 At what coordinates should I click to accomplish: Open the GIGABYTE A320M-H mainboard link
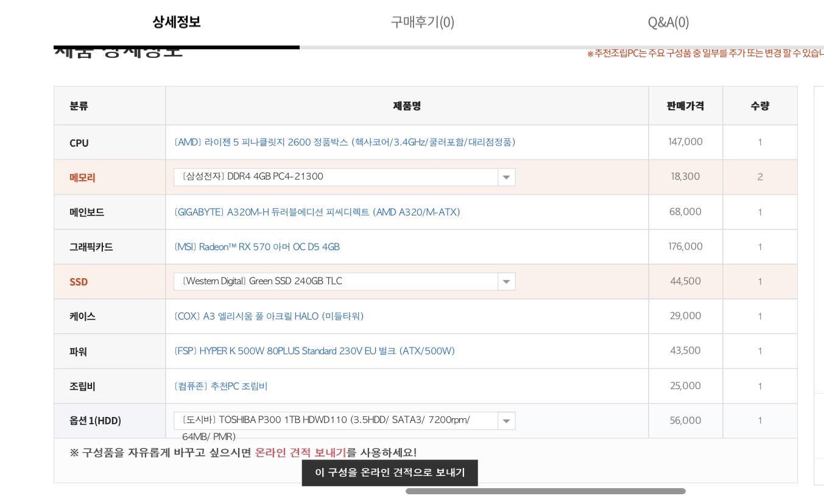[317, 212]
